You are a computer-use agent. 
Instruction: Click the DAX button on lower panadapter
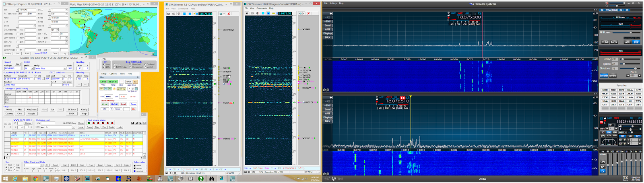tap(328, 121)
